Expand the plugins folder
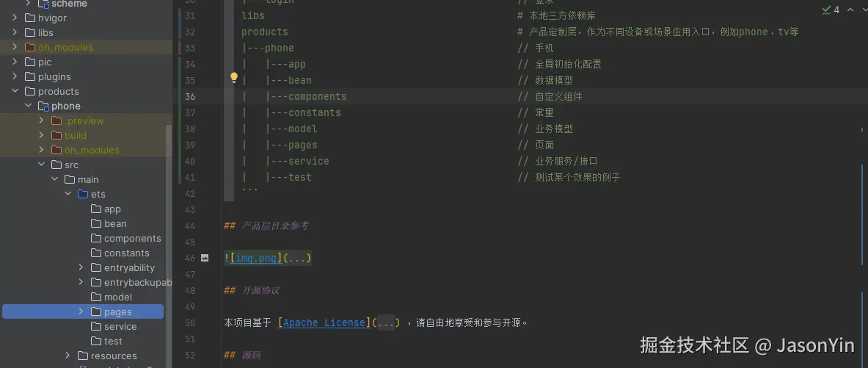Viewport: 868px width, 368px height. [x=15, y=76]
